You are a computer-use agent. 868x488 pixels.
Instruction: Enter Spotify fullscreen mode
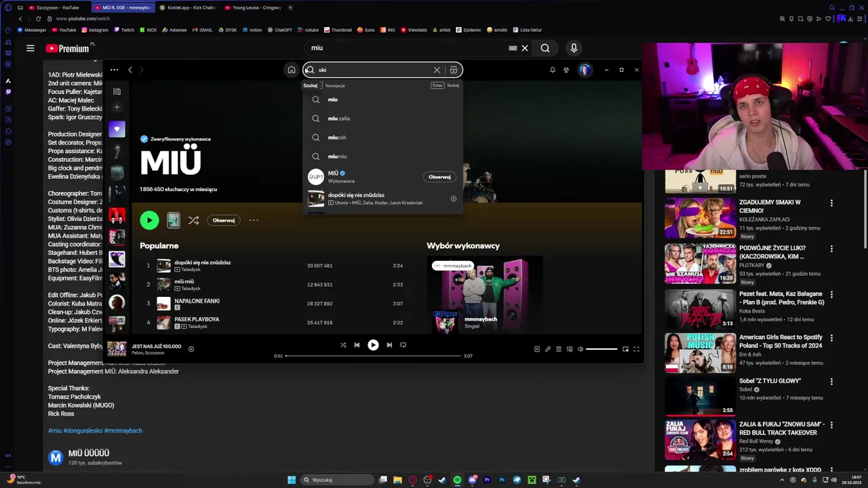(636, 349)
